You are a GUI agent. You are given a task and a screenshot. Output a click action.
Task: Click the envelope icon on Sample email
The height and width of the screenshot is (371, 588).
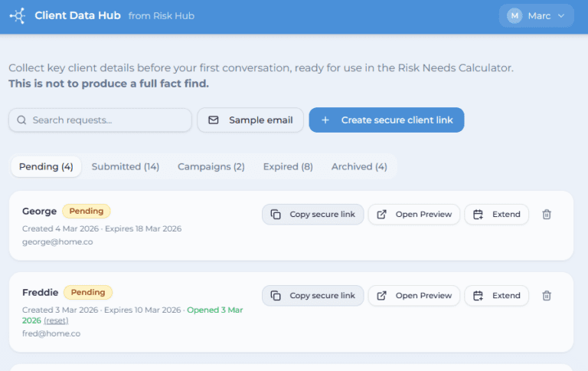pos(214,120)
